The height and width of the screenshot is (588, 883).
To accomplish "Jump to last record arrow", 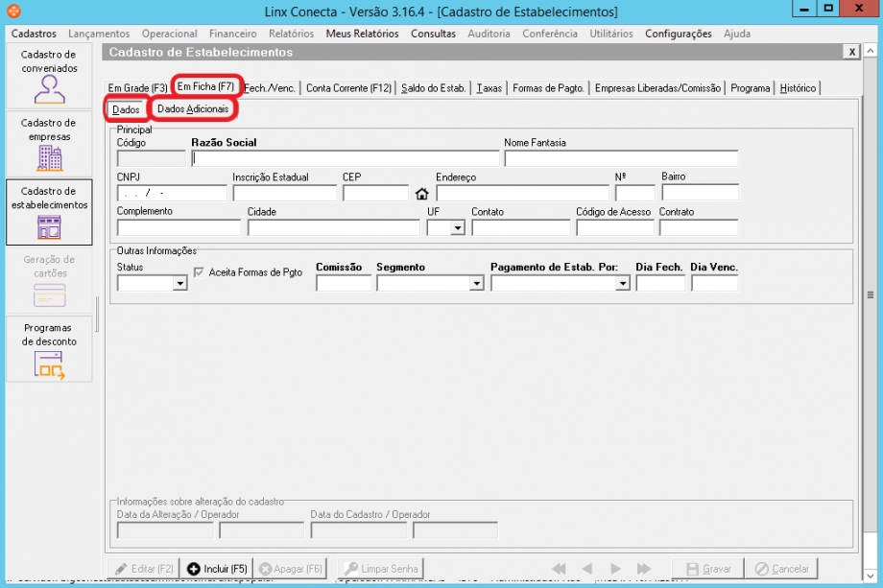I will pyautogui.click(x=643, y=569).
